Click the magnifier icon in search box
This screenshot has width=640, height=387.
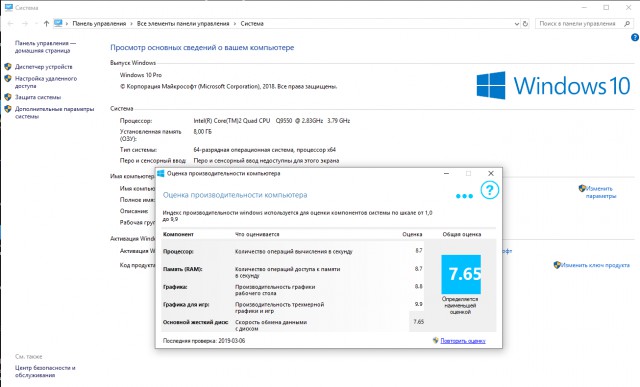coord(627,24)
